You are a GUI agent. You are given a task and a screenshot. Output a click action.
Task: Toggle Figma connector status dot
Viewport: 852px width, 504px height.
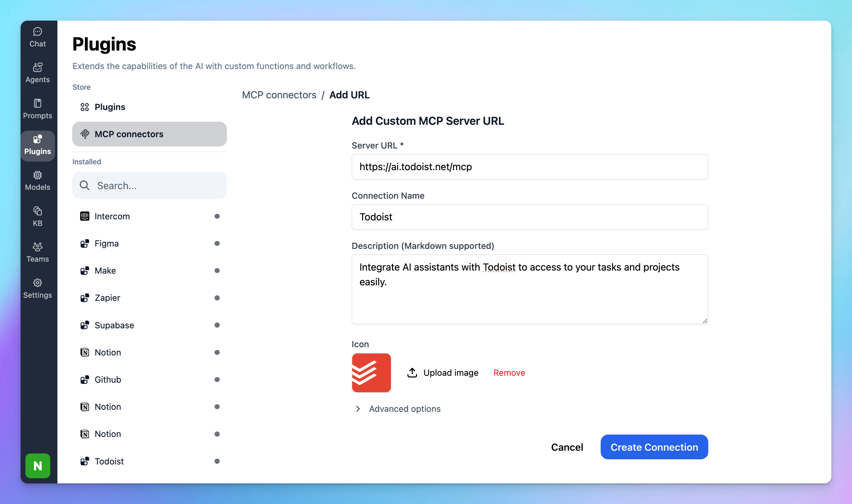pos(217,243)
